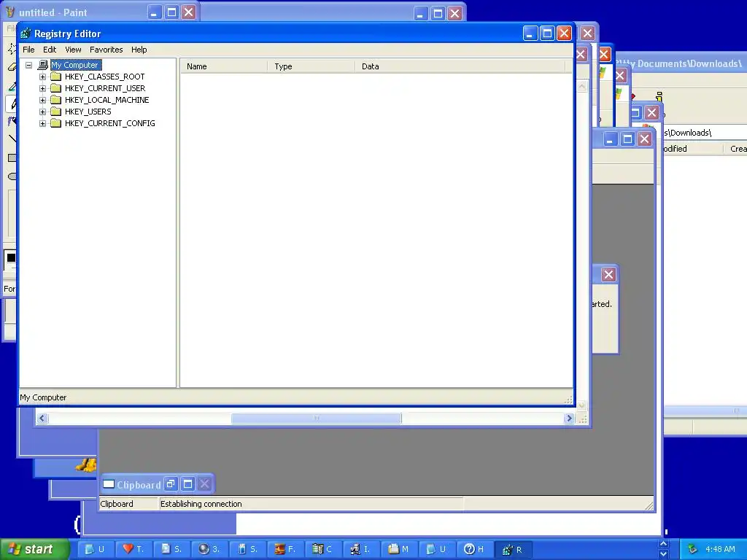Click the 4:48 AM clock
This screenshot has height=560, width=747.
click(720, 550)
